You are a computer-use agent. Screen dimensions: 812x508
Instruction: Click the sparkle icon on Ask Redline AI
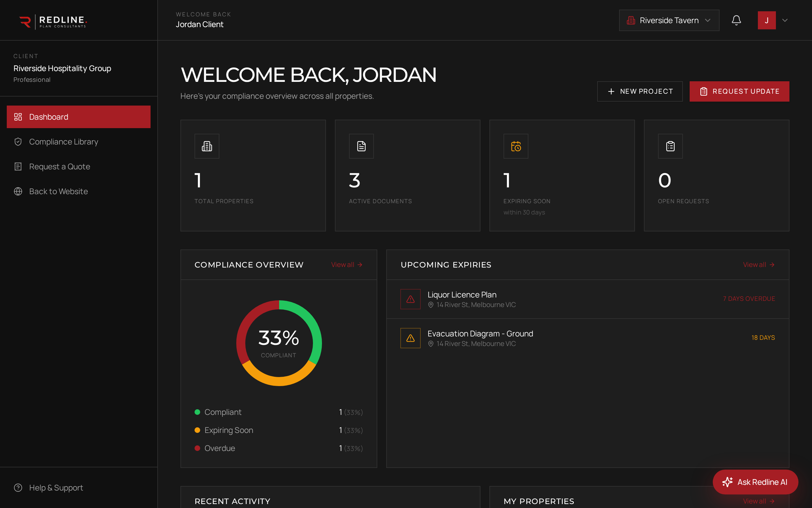[x=727, y=482]
